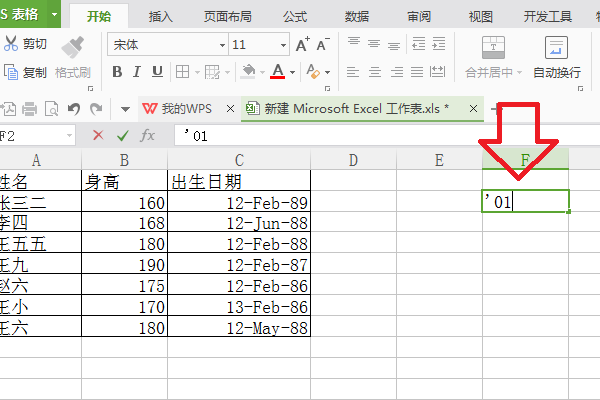Align text to bottom
600x400 pixels.
pos(394,46)
